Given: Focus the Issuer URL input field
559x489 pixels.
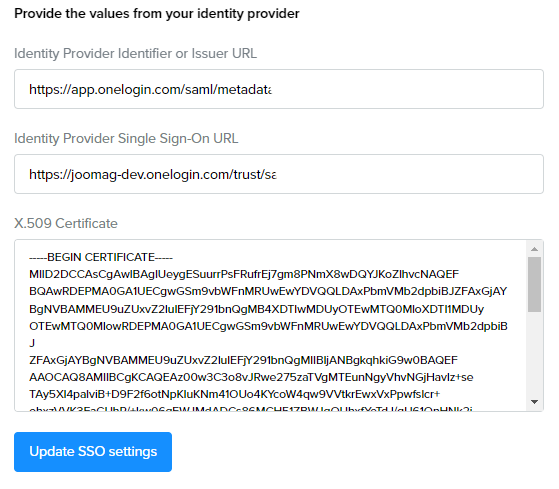Looking at the screenshot, I should pyautogui.click(x=279, y=89).
